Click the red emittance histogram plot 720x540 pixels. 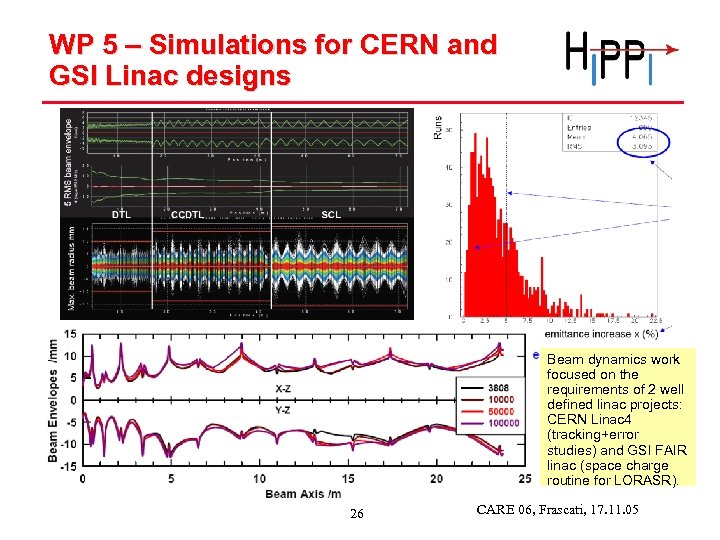tap(560, 215)
